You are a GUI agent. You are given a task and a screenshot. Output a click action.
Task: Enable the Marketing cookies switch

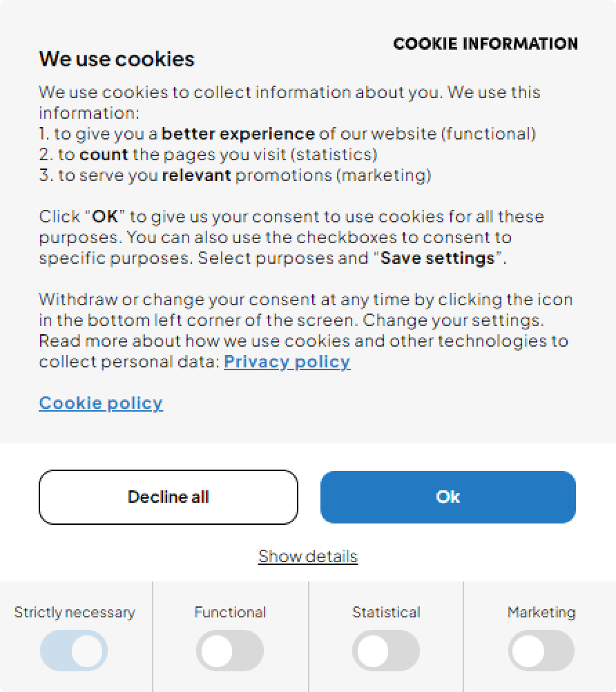pos(541,651)
